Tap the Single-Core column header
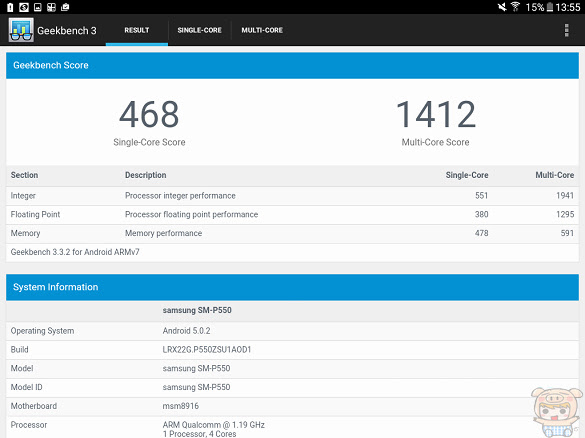This screenshot has height=438, width=585. pos(467,175)
